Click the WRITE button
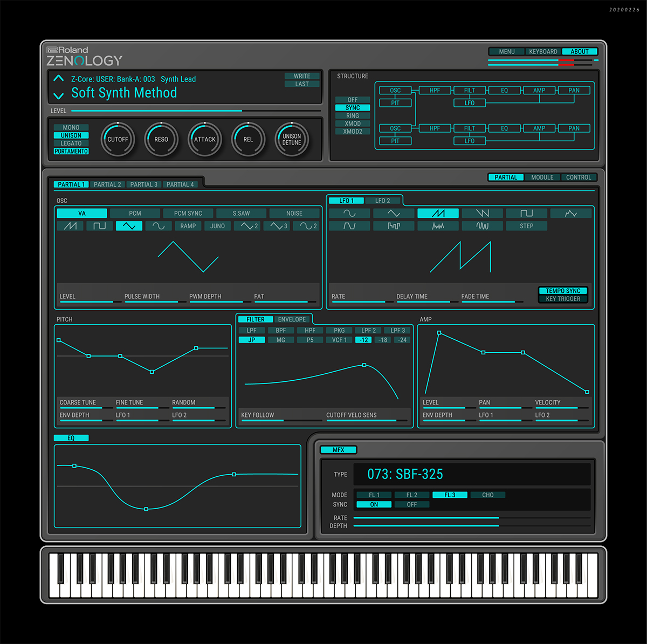Viewport: 647px width, 644px height. [302, 76]
